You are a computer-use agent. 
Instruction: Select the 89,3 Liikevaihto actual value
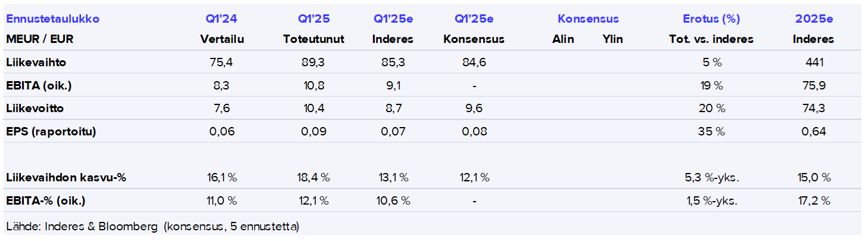[314, 62]
